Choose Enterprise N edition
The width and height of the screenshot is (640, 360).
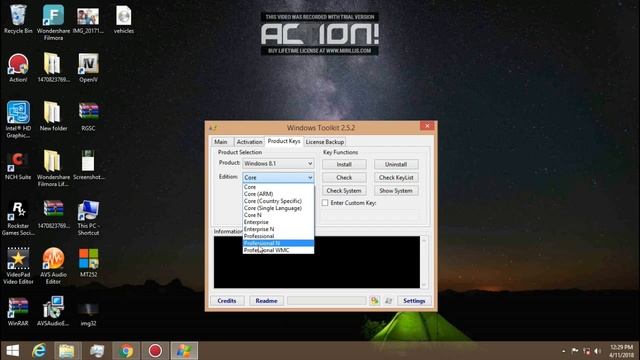278,229
